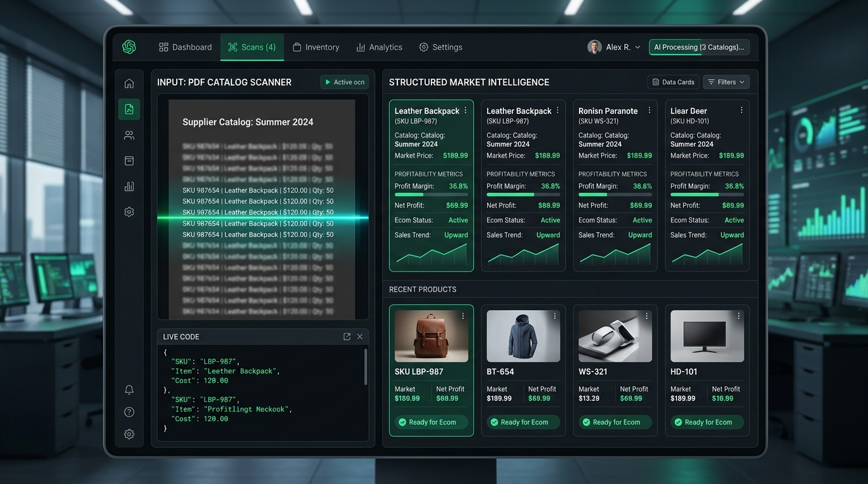The width and height of the screenshot is (868, 484).
Task: Open the bar chart icon in the sidebar
Action: tap(129, 187)
